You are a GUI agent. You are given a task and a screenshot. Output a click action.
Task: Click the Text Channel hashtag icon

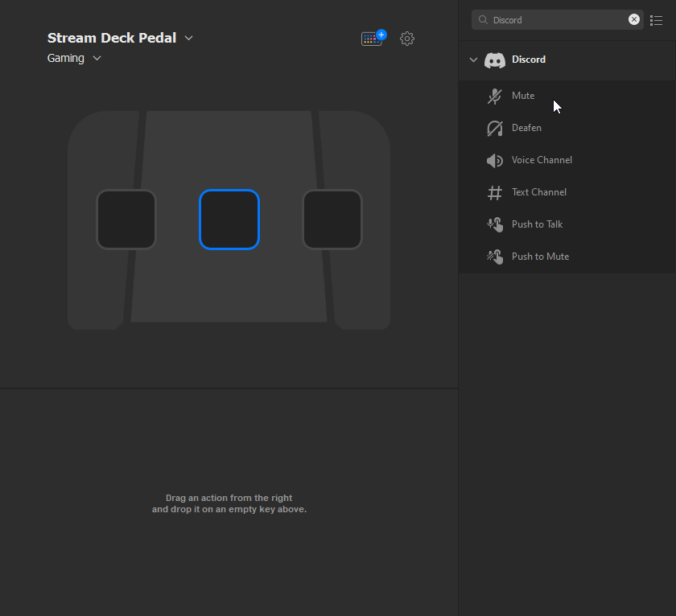494,192
